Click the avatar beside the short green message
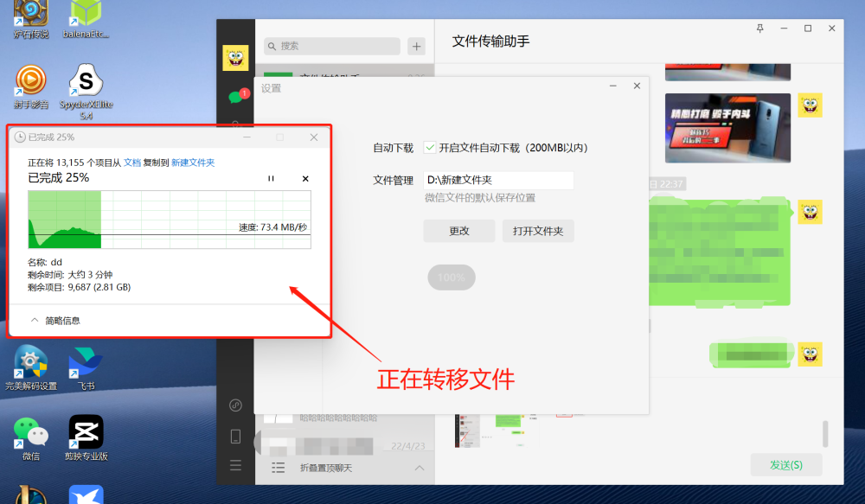The image size is (865, 504). pos(810,354)
